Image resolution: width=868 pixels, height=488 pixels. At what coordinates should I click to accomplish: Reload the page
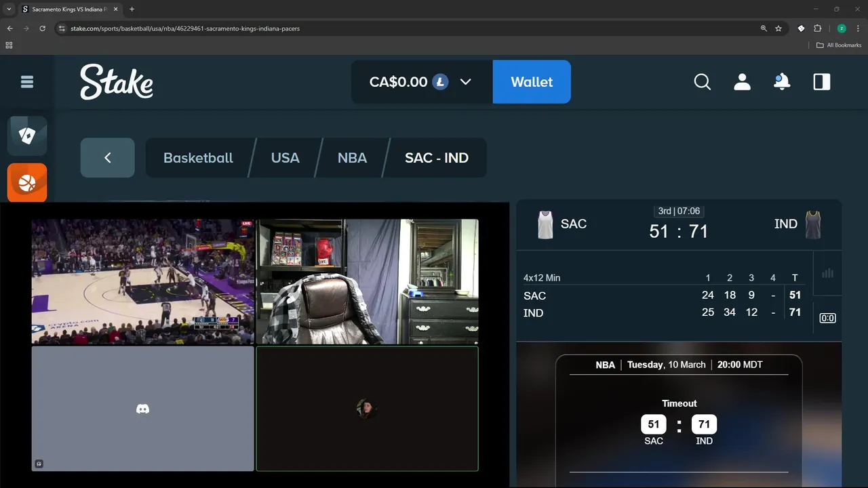tap(42, 28)
